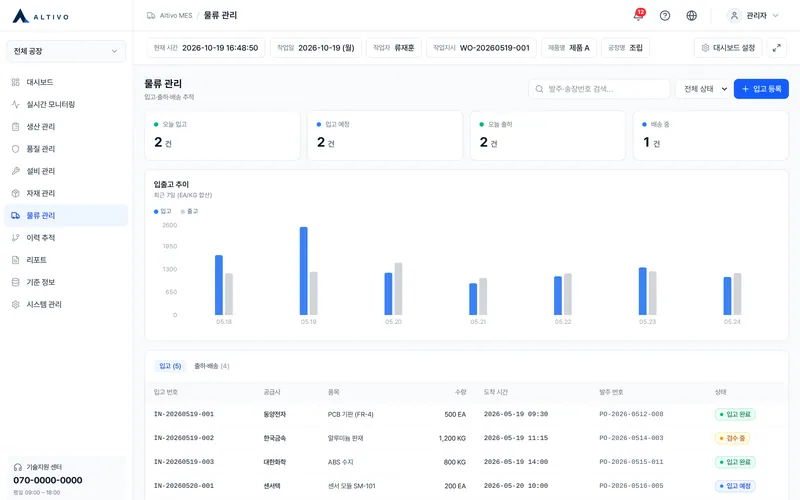800x500 pixels.
Task: Click the 입고 예정 status badge in table
Action: [x=735, y=486]
